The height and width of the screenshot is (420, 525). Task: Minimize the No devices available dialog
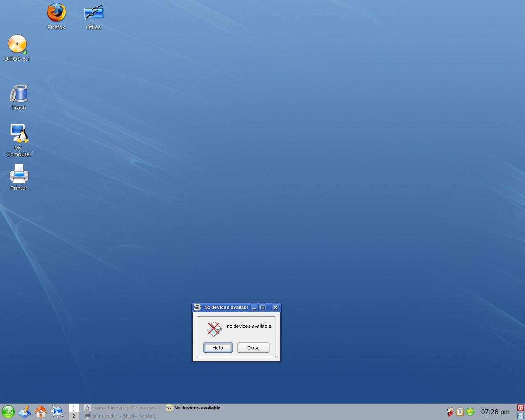click(x=254, y=307)
